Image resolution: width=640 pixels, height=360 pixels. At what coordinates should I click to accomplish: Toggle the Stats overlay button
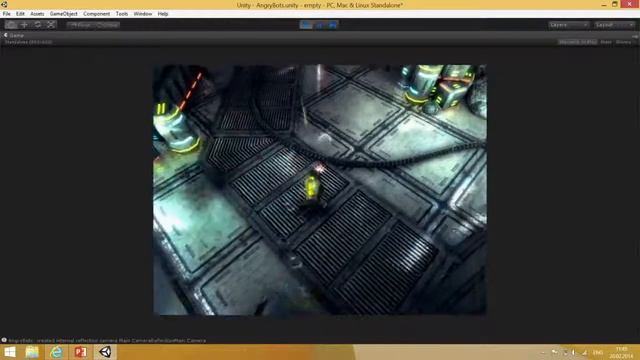click(606, 42)
